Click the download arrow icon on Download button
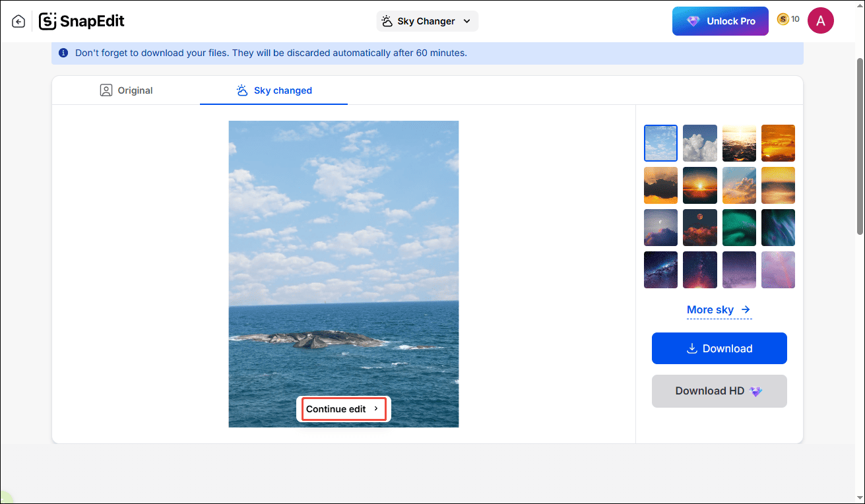Screen dimensions: 865x504 691,348
